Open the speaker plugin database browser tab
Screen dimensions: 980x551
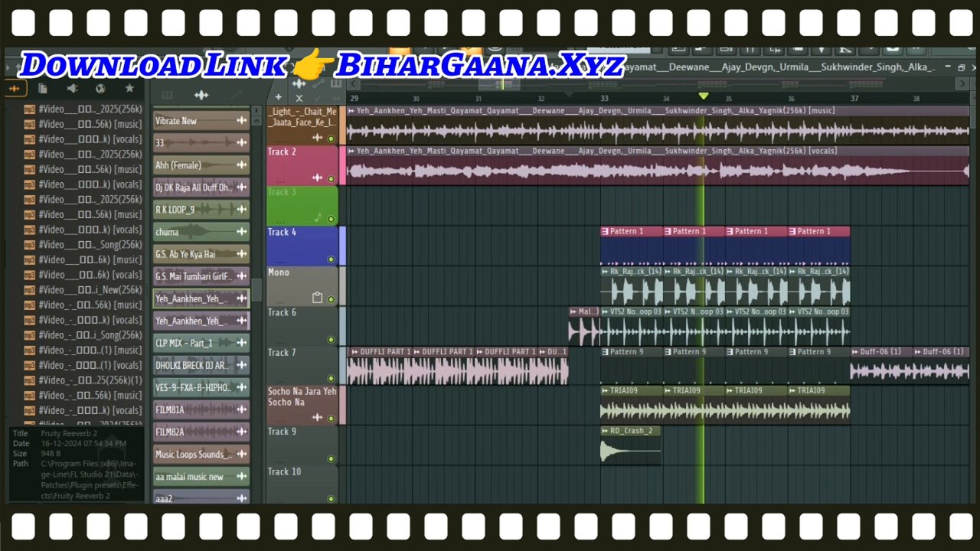(72, 89)
